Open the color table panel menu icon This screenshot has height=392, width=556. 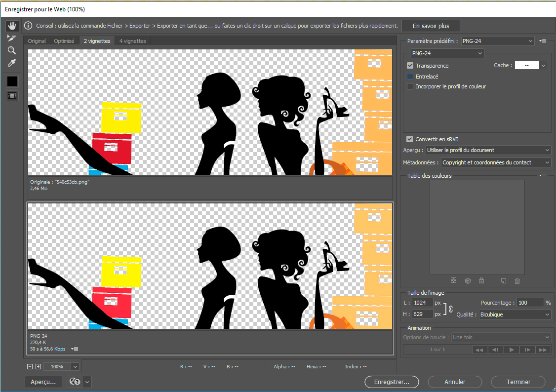[x=543, y=175]
